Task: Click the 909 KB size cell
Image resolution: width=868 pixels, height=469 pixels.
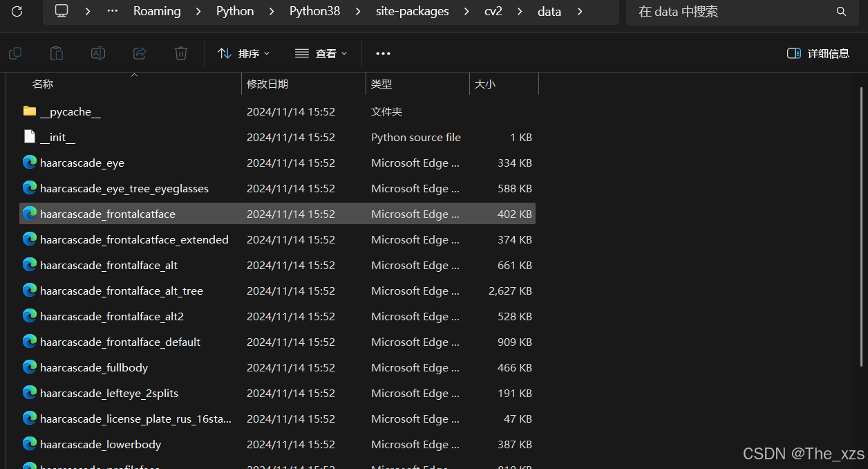Action: pyautogui.click(x=515, y=342)
